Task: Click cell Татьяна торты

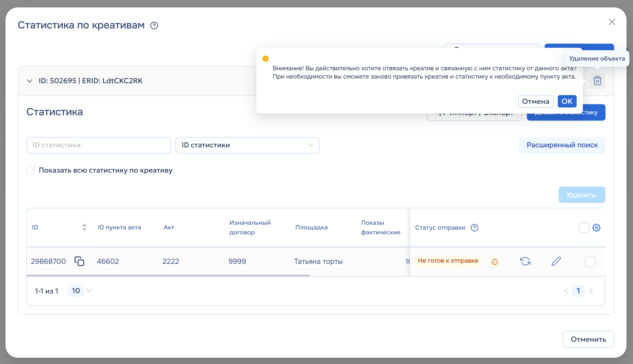Action: pos(318,261)
